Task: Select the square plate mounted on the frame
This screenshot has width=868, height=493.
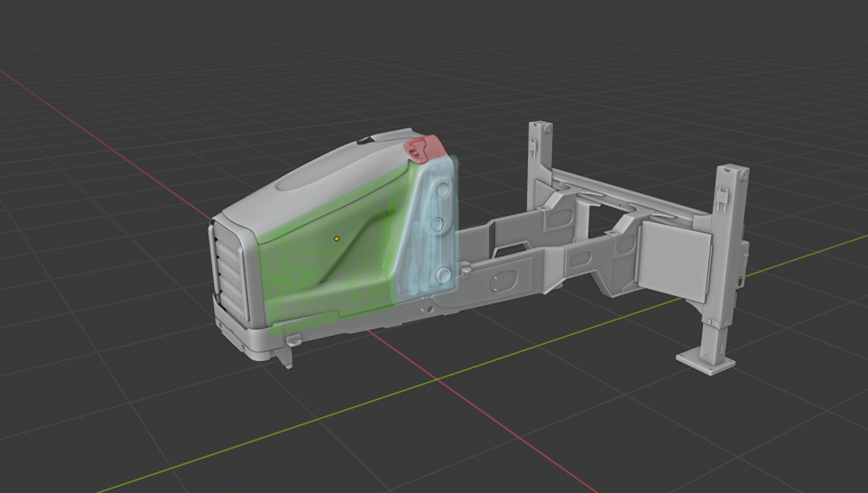Action: click(674, 262)
